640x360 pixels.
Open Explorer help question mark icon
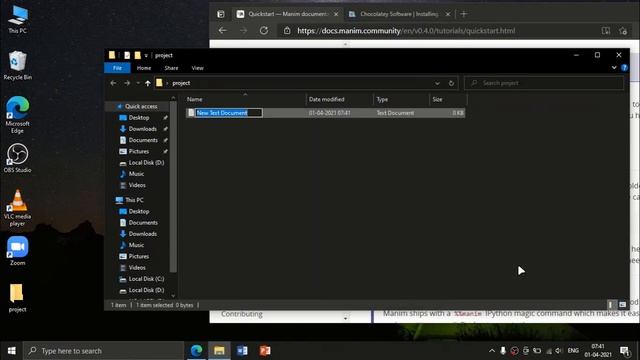[624, 68]
